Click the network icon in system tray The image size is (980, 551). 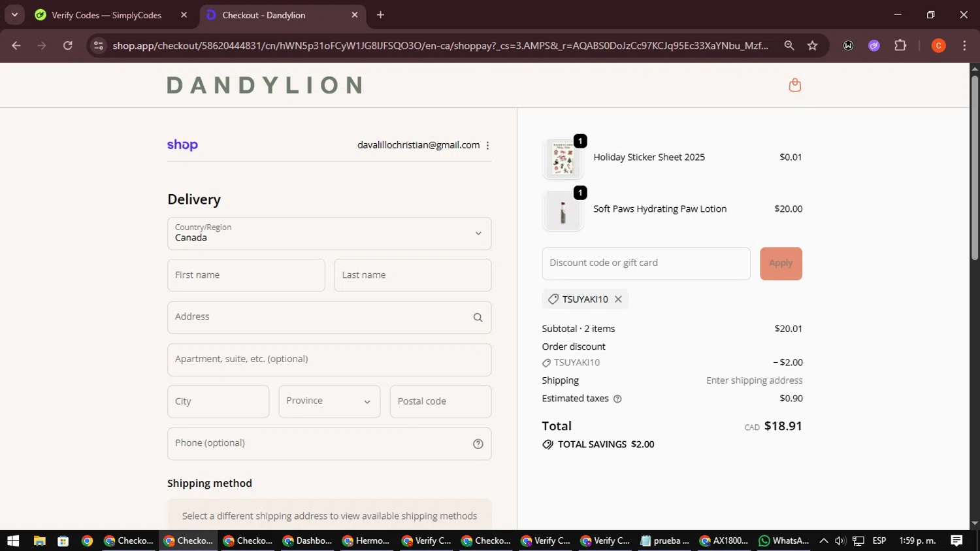(x=858, y=541)
